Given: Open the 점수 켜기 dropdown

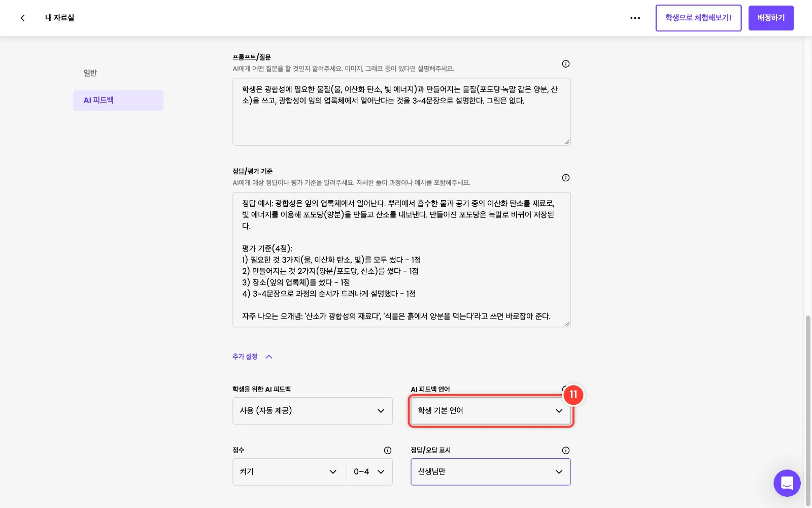Looking at the screenshot, I should click(x=289, y=471).
